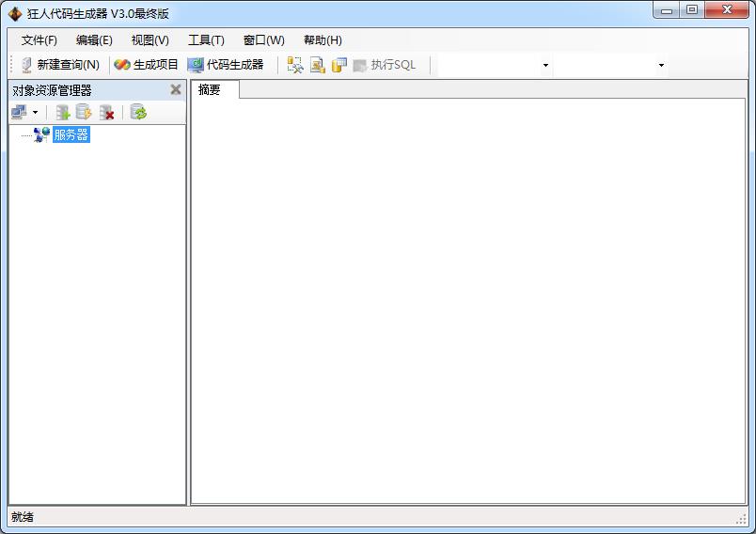This screenshot has width=756, height=534.
Task: Click the yellow database connect icon in the explorer
Action: 85,113
